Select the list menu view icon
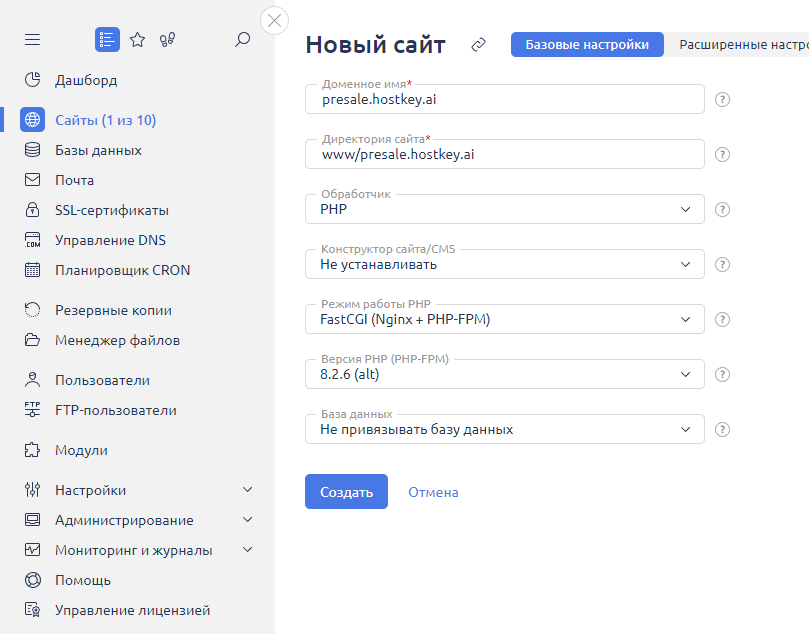Screen dimensions: 809x634 coord(107,40)
